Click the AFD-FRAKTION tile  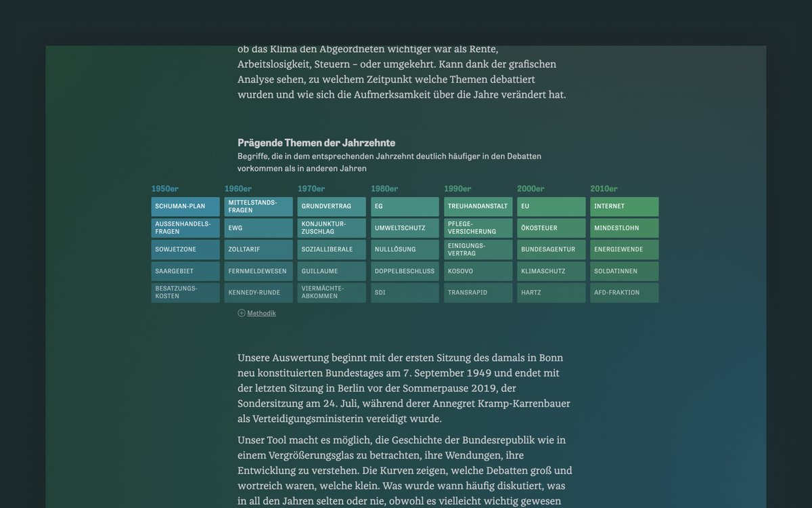coord(624,293)
